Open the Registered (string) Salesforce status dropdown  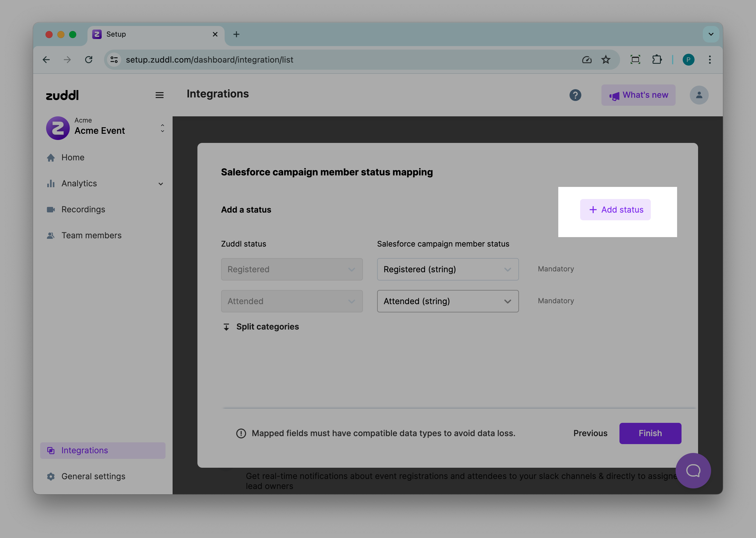click(x=447, y=269)
